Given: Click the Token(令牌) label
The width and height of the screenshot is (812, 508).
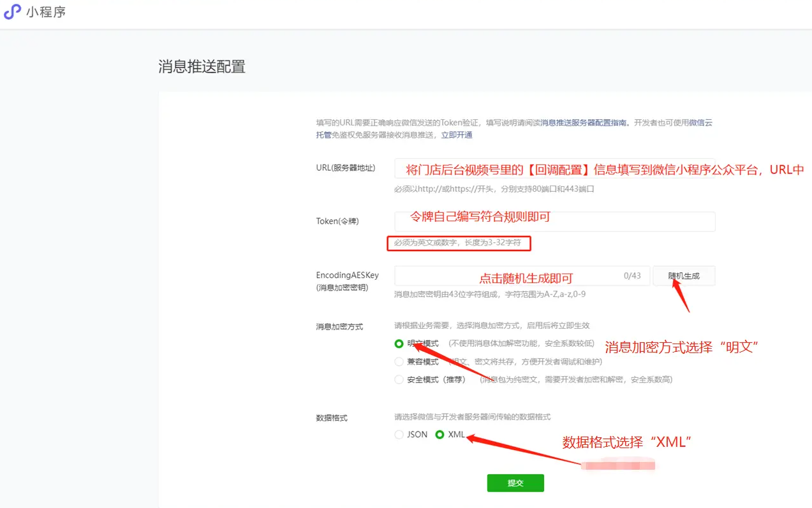Looking at the screenshot, I should pyautogui.click(x=337, y=221).
